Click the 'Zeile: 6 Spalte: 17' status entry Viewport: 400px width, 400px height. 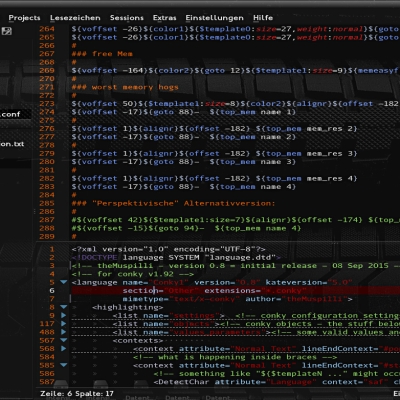coord(77,394)
